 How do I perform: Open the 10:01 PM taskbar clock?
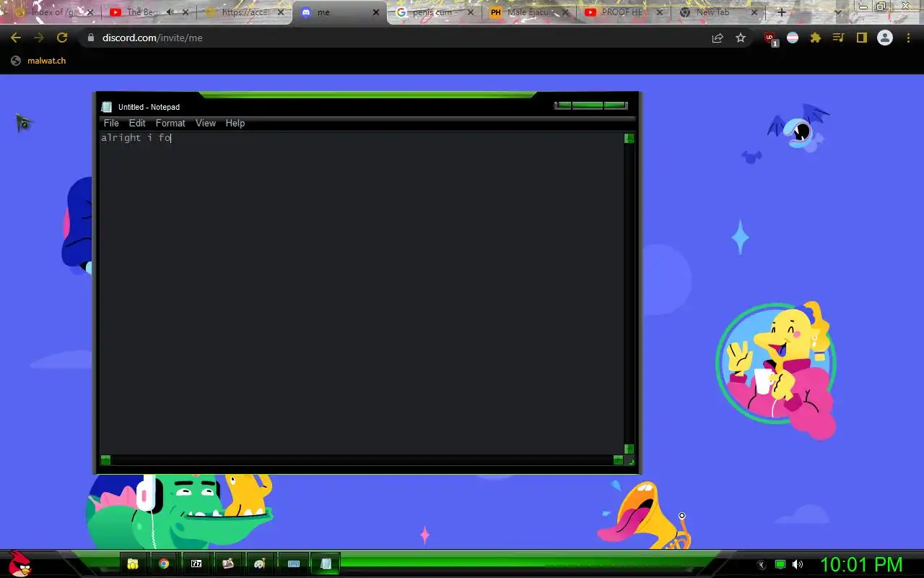[x=861, y=564]
